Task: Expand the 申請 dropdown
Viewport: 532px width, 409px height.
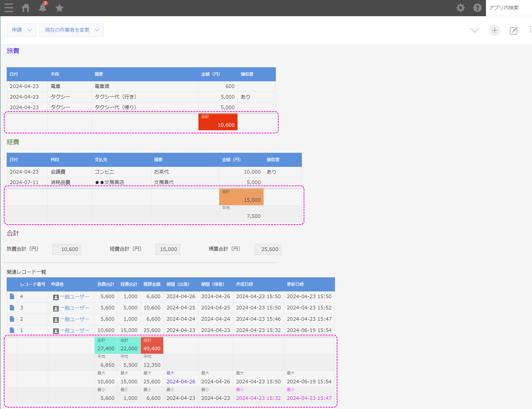Action: 21,30
